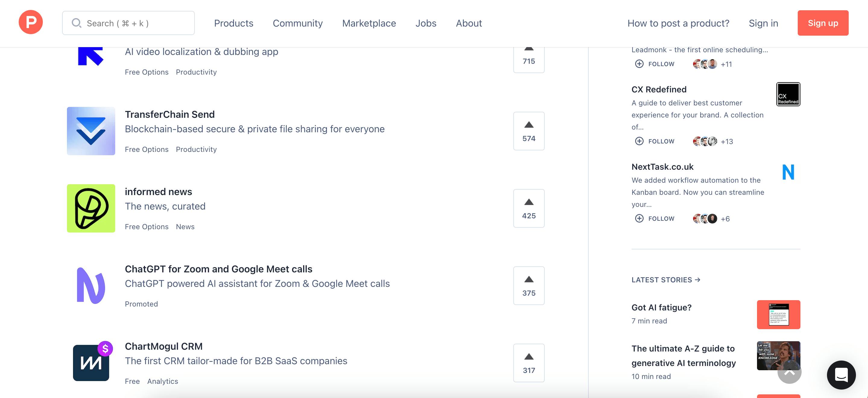Follow the CX Redefined collection
The width and height of the screenshot is (868, 398).
(655, 141)
